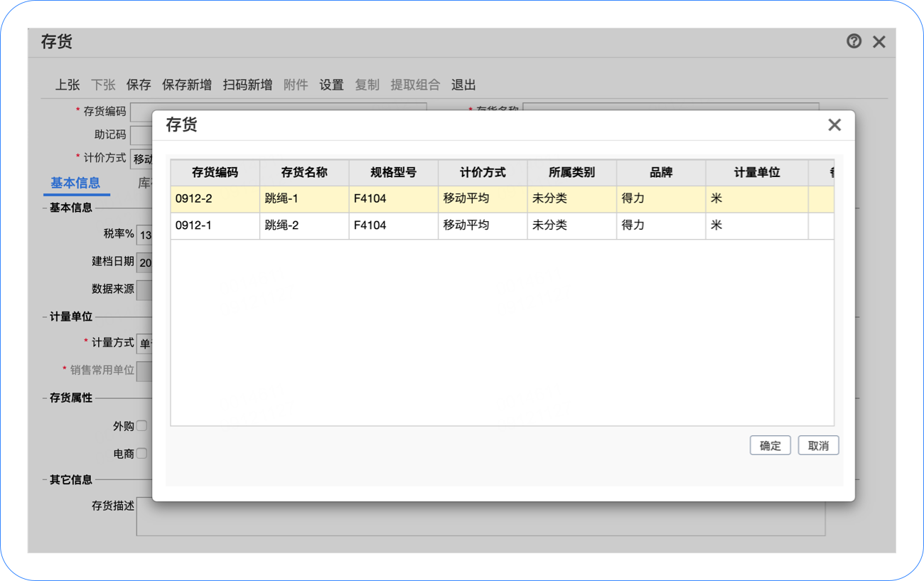The width and height of the screenshot is (924, 581).
Task: Toggle the 外购 checkbox
Action: [x=141, y=426]
